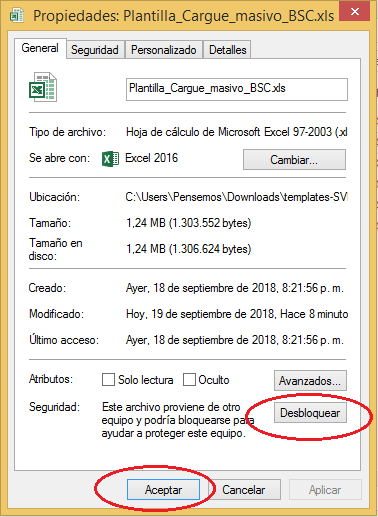
Task: Switch to the Seguridad tab
Action: pyautogui.click(x=95, y=50)
